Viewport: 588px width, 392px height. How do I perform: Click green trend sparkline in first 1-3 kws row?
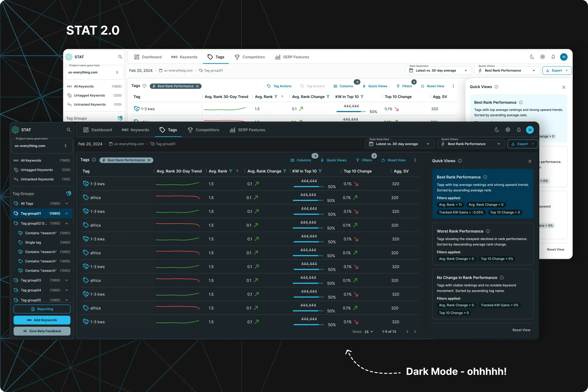(x=177, y=184)
